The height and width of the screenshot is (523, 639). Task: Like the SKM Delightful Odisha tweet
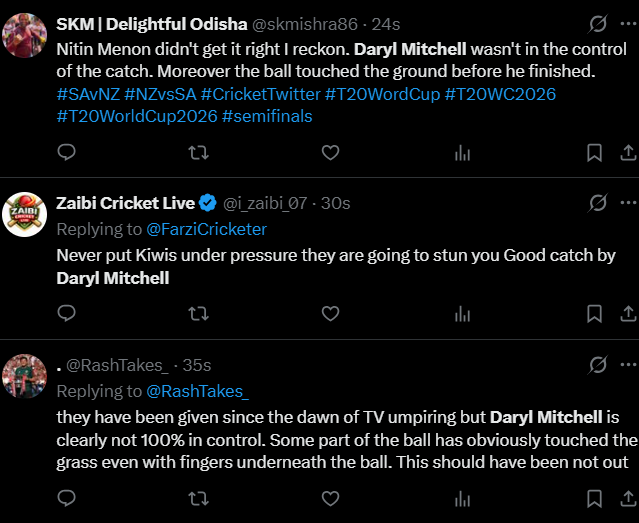click(x=330, y=152)
